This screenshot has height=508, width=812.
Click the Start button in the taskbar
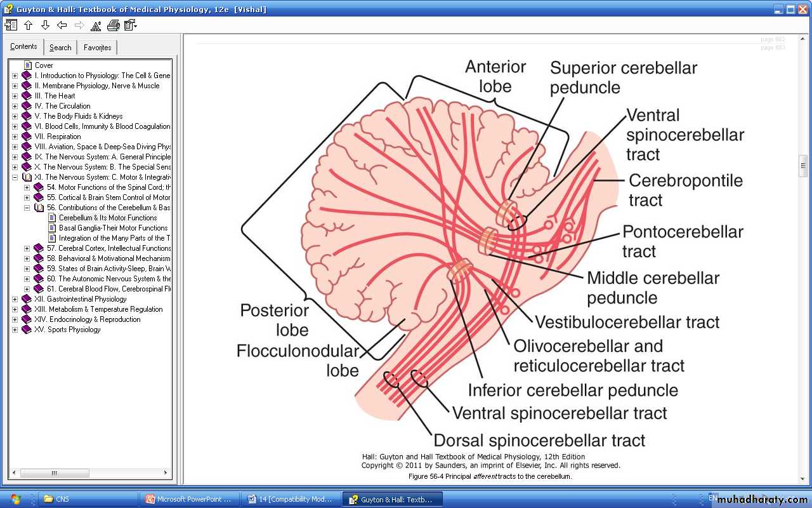pyautogui.click(x=15, y=499)
